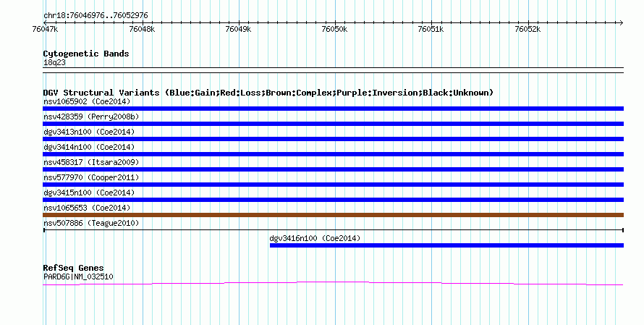This screenshot has height=325, width=644.
Task: Click the nsv507886 (Teague2010) label
Action: coord(91,223)
